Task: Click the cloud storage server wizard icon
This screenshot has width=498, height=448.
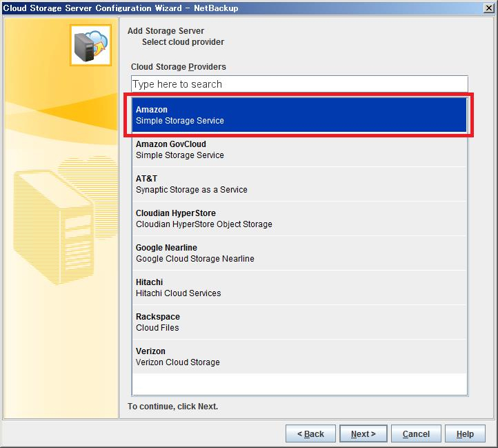Action: coord(90,45)
